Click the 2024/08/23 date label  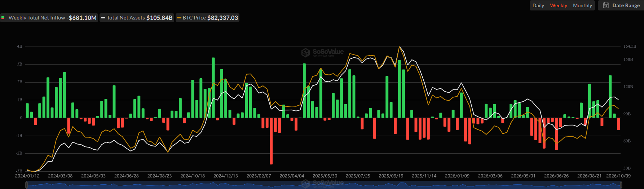(x=159, y=176)
